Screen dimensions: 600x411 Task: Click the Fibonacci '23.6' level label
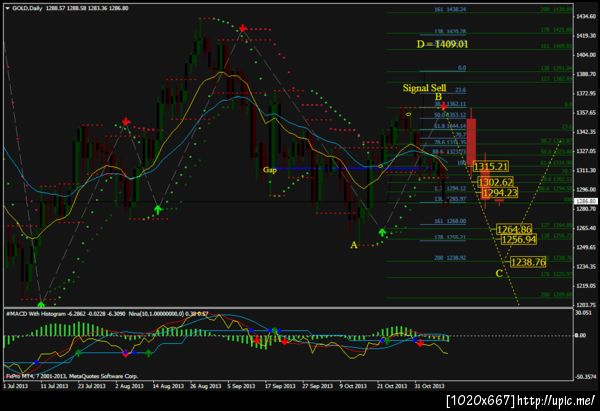[x=461, y=90]
